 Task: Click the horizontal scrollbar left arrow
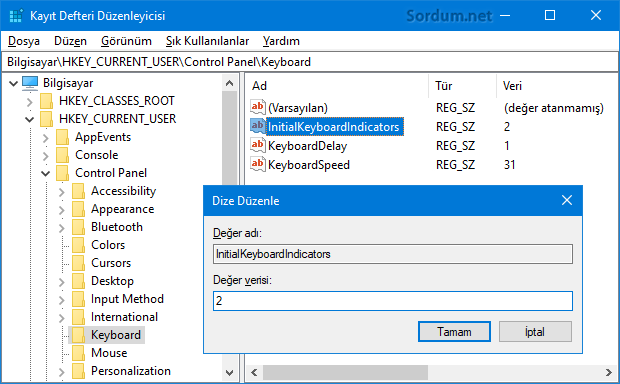click(x=254, y=373)
